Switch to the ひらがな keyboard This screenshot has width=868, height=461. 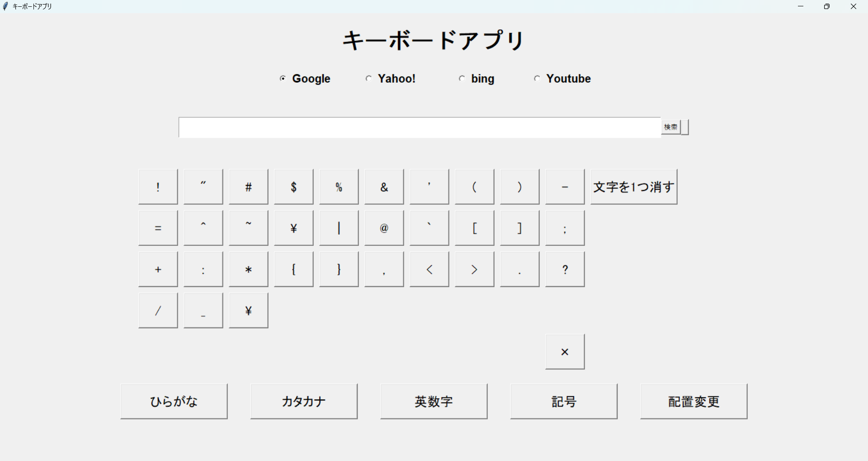pyautogui.click(x=174, y=401)
